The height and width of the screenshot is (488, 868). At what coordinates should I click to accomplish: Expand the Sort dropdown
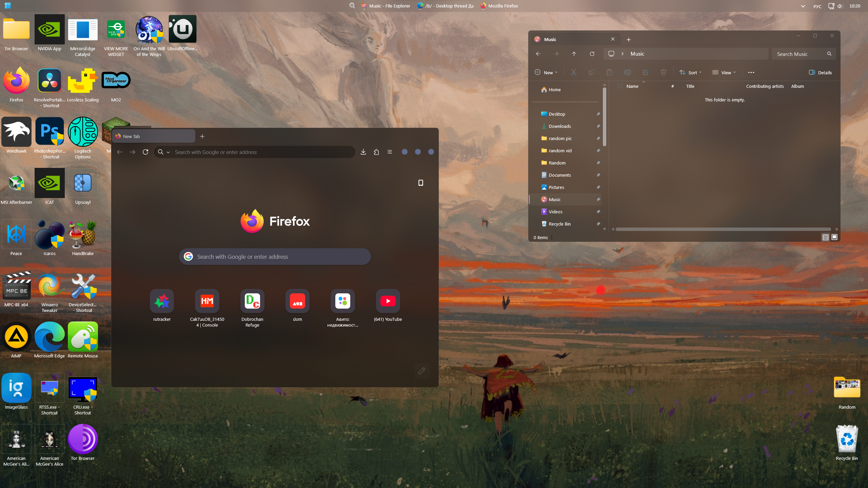[x=690, y=73]
